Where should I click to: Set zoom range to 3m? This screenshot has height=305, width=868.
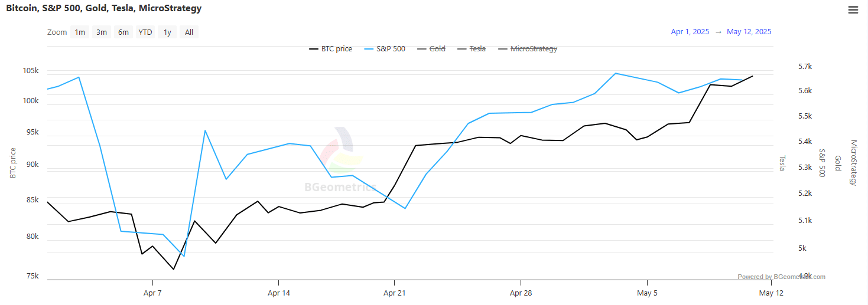102,32
